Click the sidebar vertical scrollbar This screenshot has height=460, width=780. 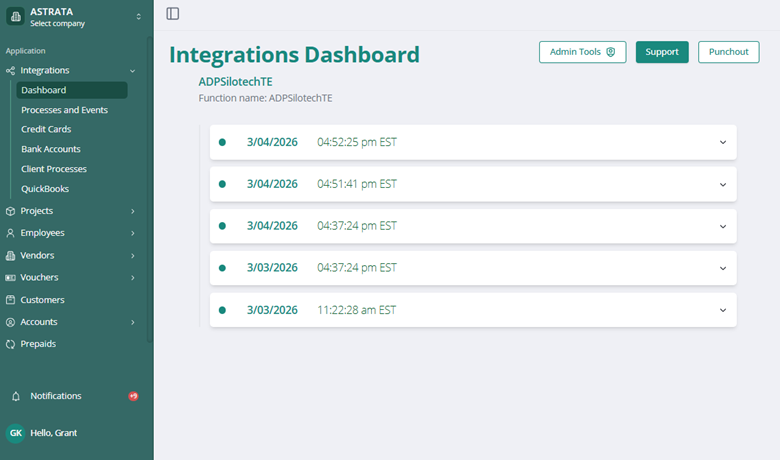[x=150, y=189]
